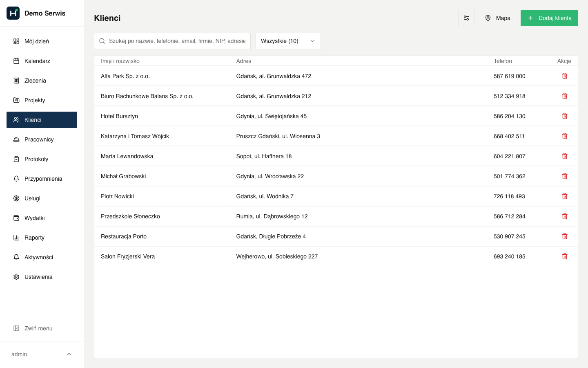Show clients on the Mapa view
Viewport: 588px width, 368px height.
497,18
